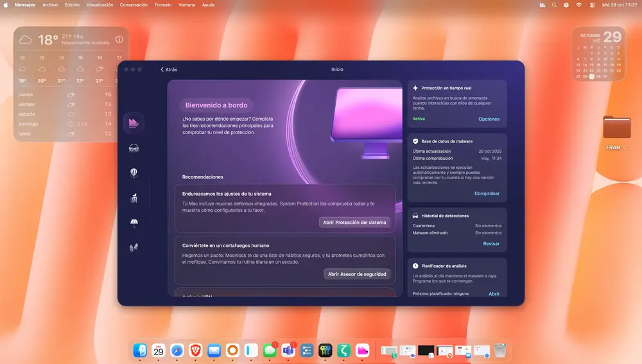The height and width of the screenshot is (364, 642).
Task: Open the sunglasses icon in the sidebar
Action: [134, 148]
